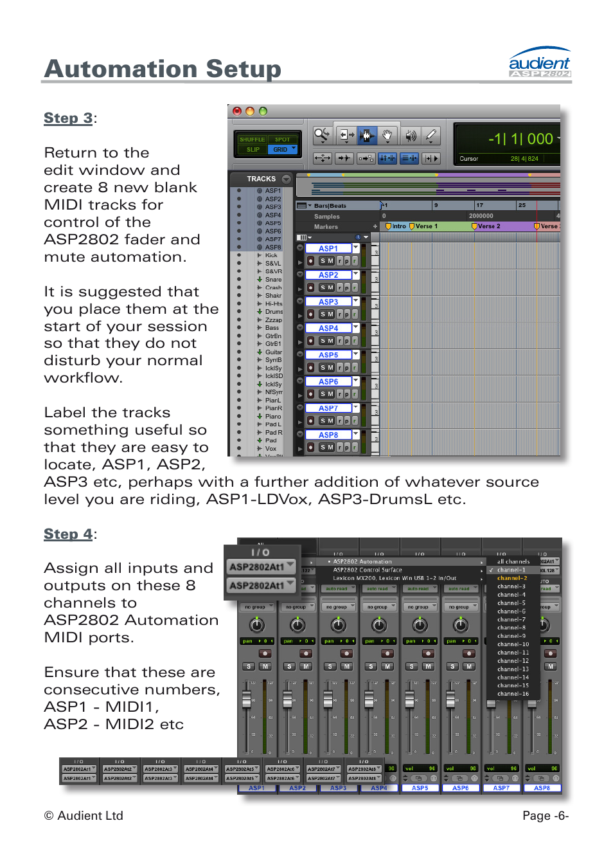
Task: Click ASP5 track name in mixer
Action: click(420, 788)
